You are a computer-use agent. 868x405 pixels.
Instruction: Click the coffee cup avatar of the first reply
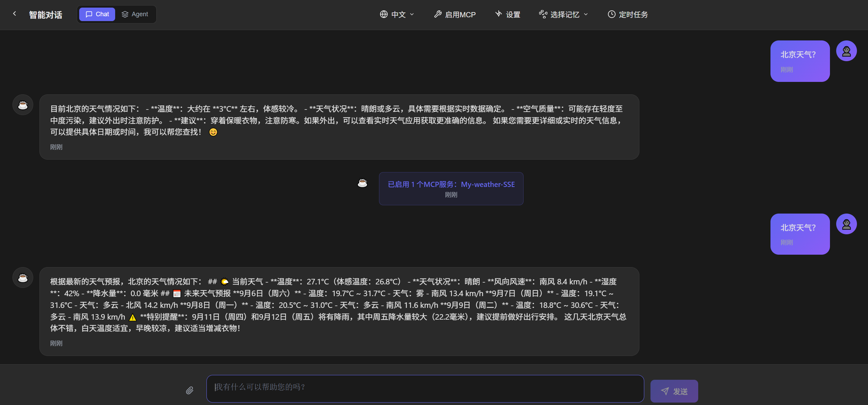pos(23,105)
